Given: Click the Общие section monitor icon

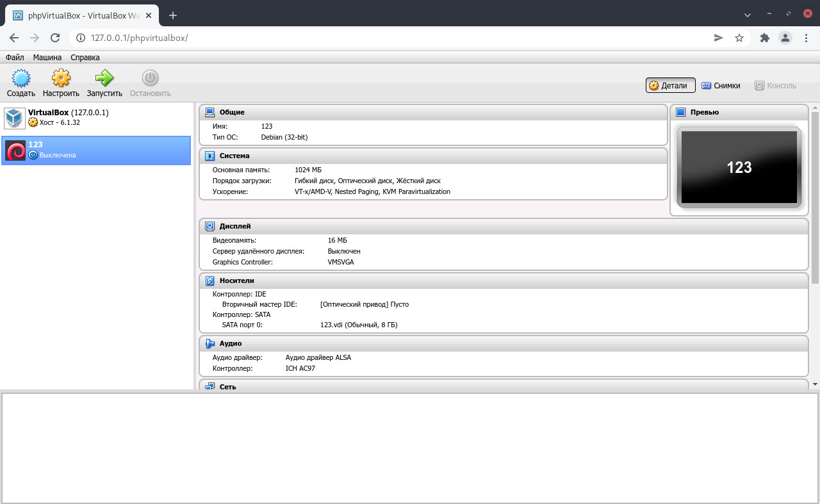Looking at the screenshot, I should (x=209, y=112).
